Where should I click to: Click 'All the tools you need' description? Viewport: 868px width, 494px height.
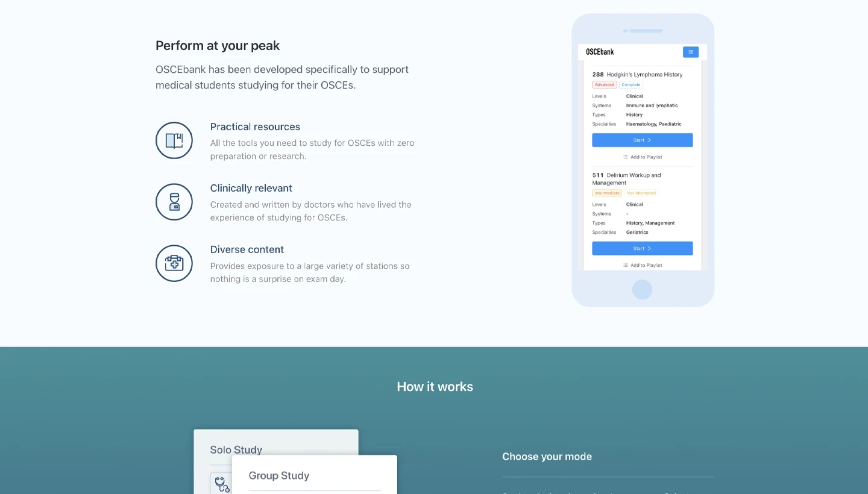(312, 149)
